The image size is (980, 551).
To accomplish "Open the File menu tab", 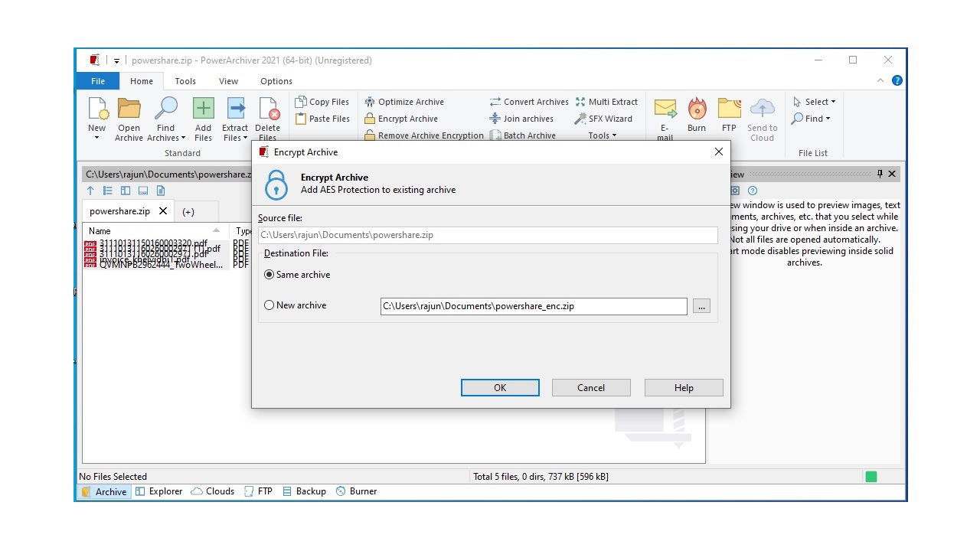I will click(x=98, y=81).
